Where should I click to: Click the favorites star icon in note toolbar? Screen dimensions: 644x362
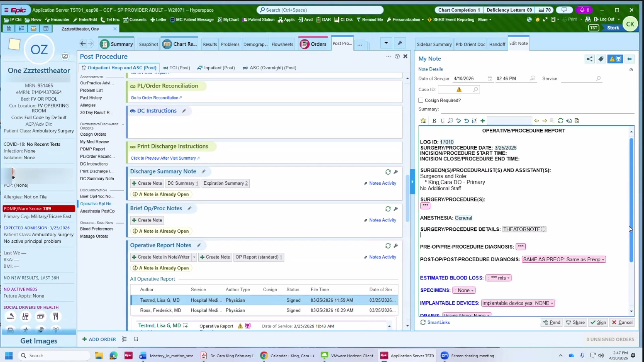coord(423,121)
